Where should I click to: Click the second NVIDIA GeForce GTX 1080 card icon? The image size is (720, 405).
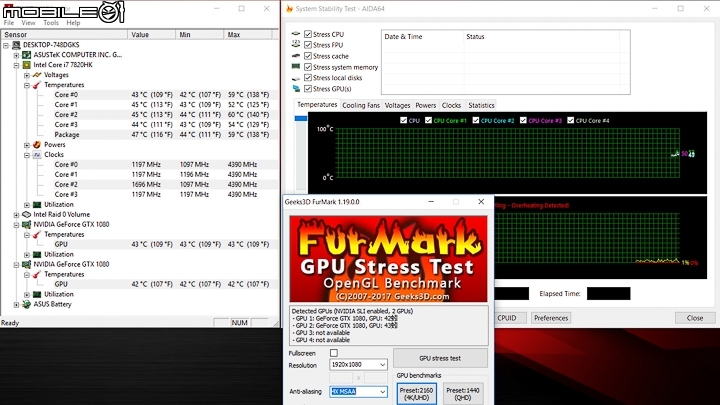click(x=27, y=264)
